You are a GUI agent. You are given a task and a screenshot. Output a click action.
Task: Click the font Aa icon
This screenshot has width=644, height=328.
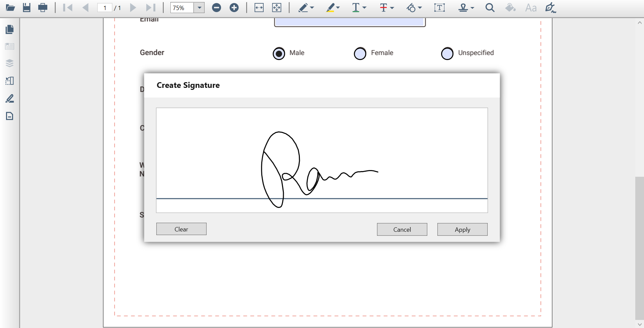tap(531, 8)
